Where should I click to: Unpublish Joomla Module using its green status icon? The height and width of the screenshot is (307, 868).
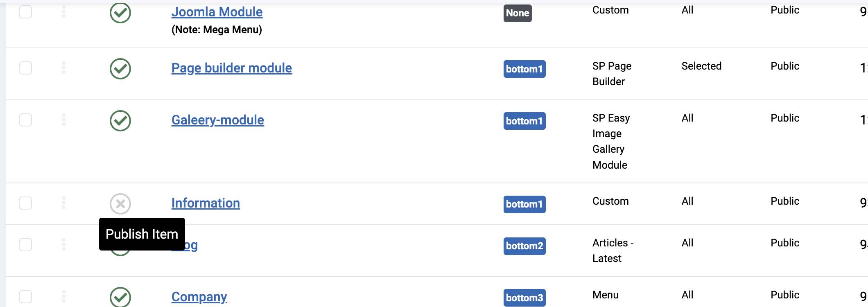pos(120,12)
